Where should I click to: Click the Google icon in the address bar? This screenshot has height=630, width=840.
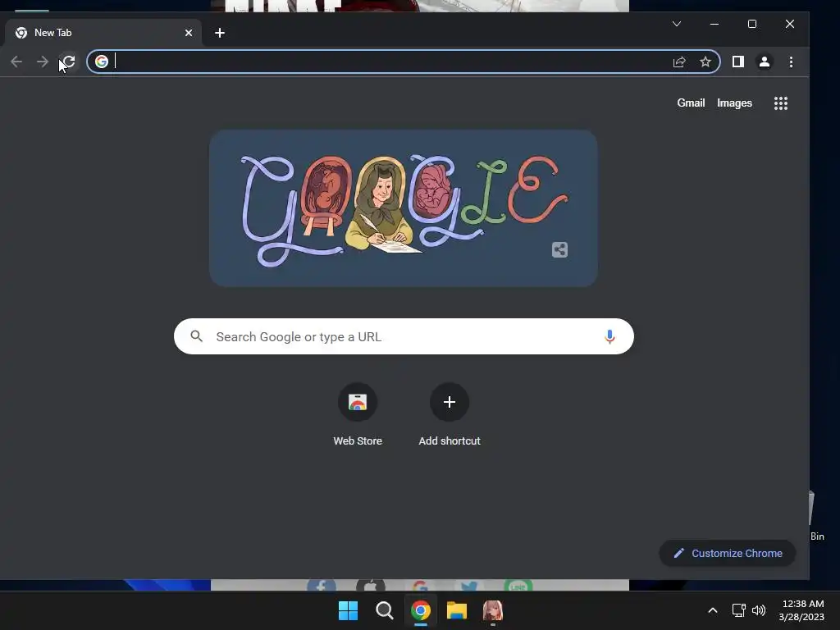pyautogui.click(x=101, y=62)
